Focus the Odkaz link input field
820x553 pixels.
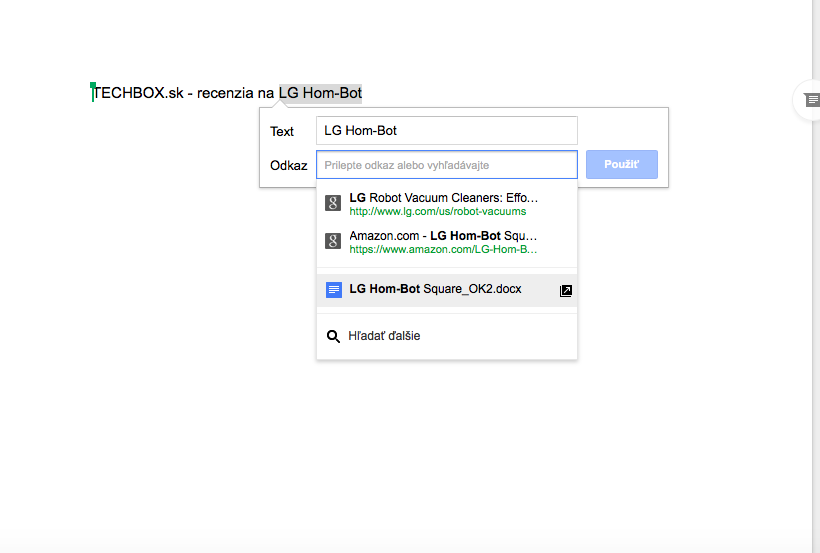click(447, 164)
